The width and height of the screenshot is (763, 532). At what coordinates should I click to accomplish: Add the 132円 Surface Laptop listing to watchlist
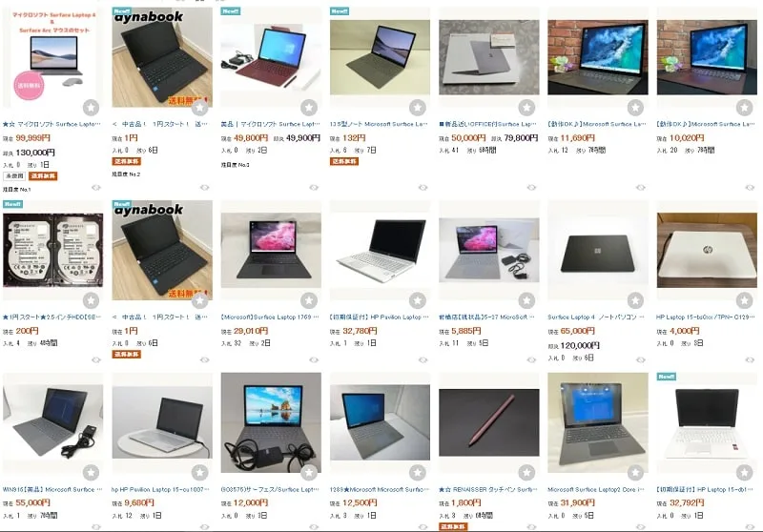pyautogui.click(x=418, y=107)
